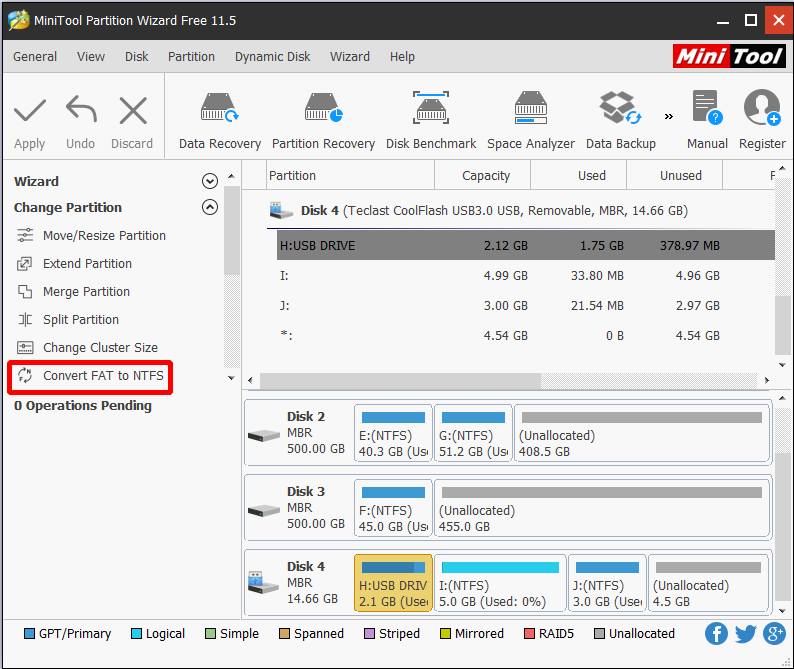Click the Register user icon
Screen dimensions: 794x669
click(x=762, y=107)
